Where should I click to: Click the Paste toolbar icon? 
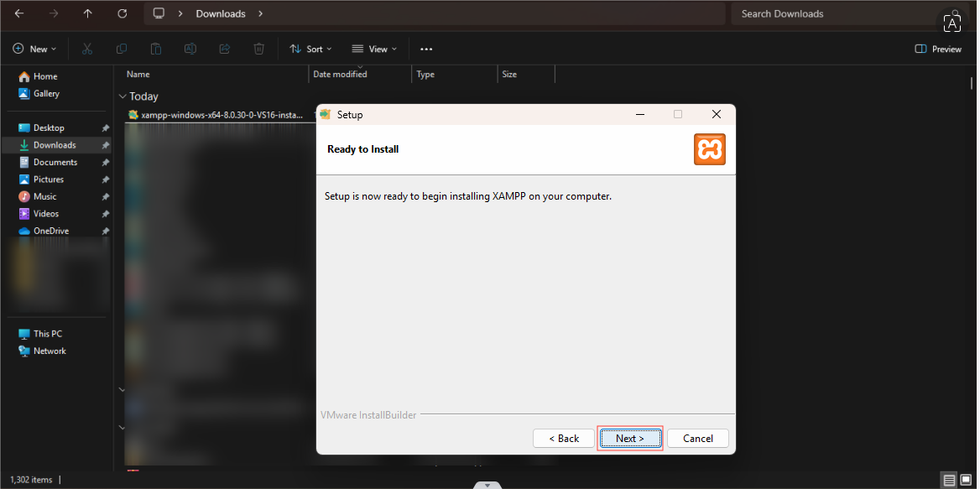click(156, 49)
